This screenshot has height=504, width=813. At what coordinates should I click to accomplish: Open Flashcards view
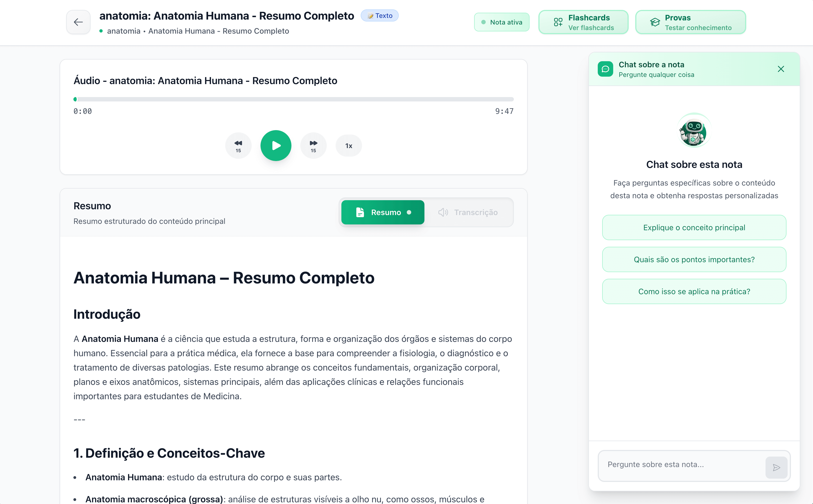tap(583, 22)
